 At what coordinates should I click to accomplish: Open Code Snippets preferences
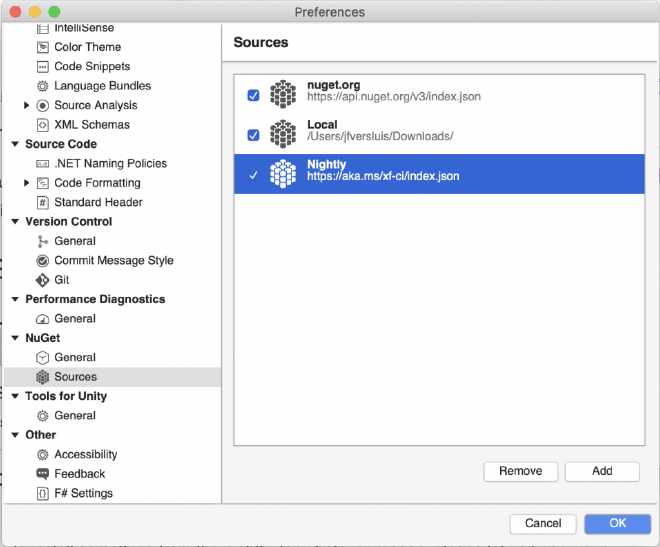pyautogui.click(x=92, y=66)
